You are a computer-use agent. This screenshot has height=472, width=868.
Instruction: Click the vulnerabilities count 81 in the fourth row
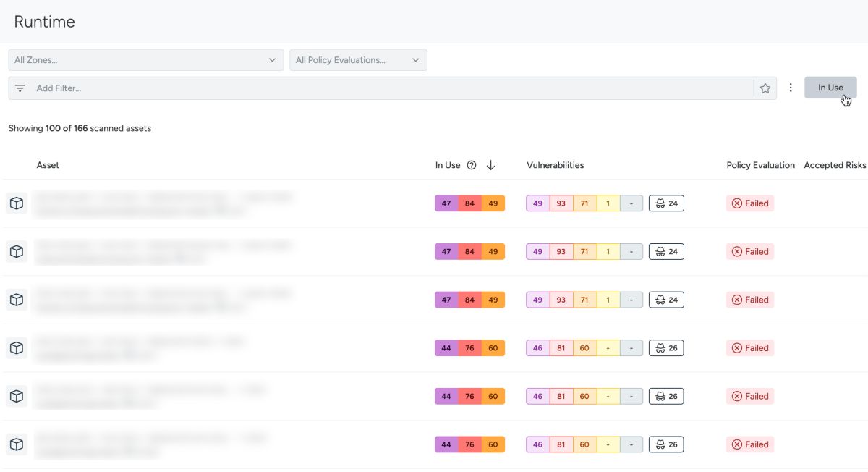coord(561,348)
